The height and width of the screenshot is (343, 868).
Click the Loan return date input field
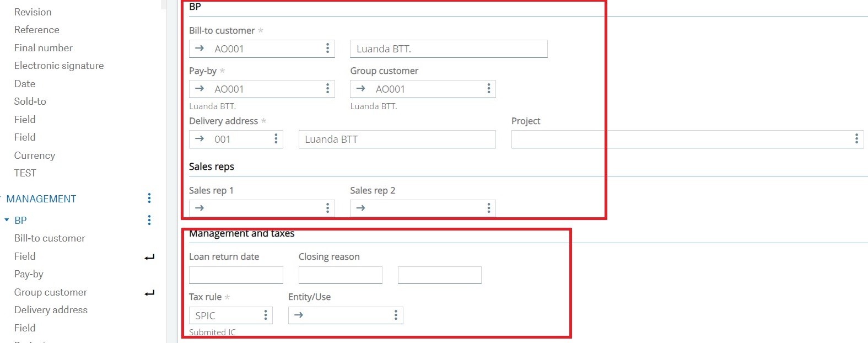(x=236, y=275)
